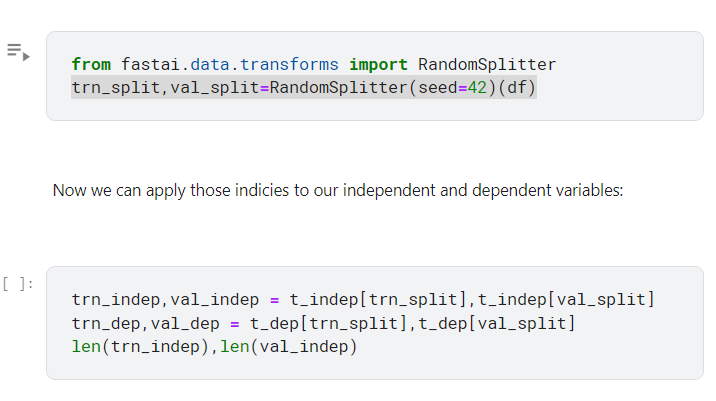Click t_indep[val_split] in second cell
This screenshot has height=401, width=716.
pos(566,300)
